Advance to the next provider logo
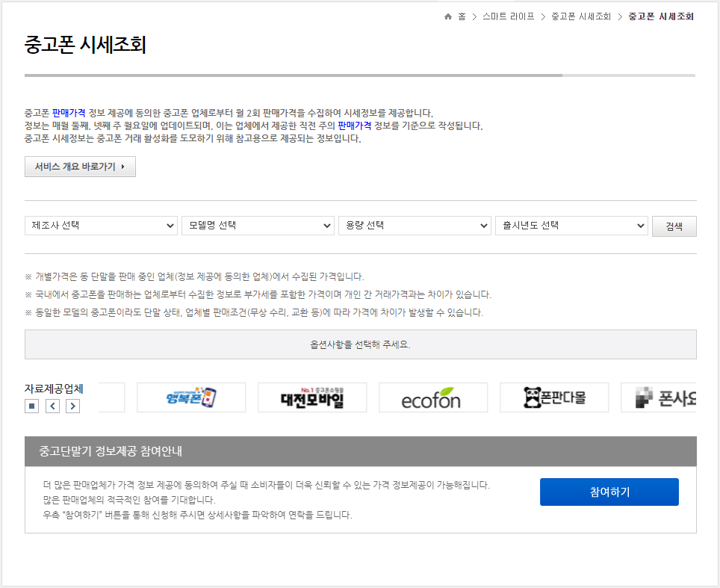This screenshot has height=588, width=720. pos(72,406)
